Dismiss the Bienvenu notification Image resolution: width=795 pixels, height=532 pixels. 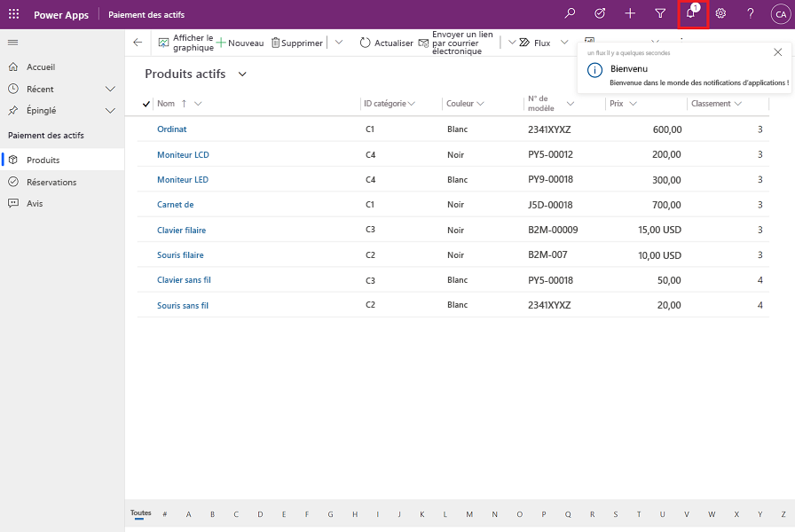click(x=778, y=52)
